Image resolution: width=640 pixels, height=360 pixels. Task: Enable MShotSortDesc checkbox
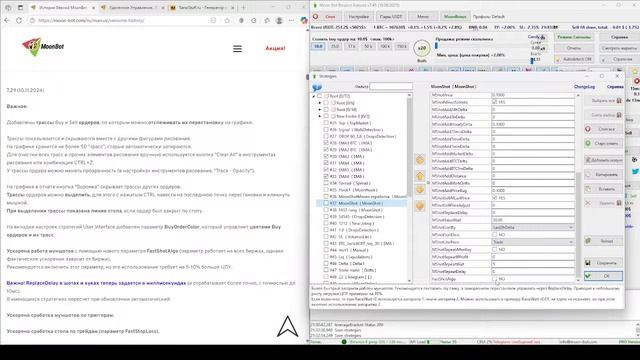pyautogui.click(x=495, y=235)
